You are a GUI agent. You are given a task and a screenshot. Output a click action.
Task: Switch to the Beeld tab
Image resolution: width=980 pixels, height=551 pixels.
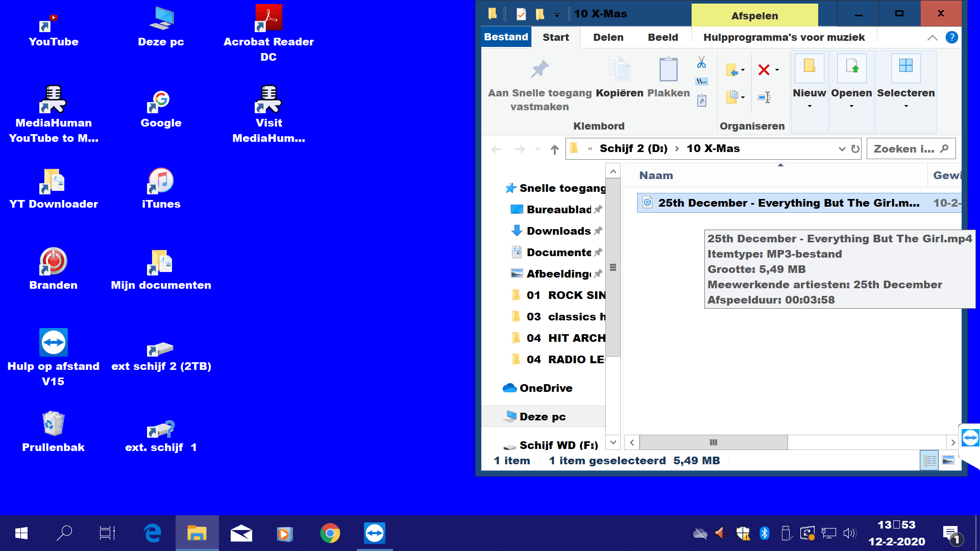(x=663, y=37)
